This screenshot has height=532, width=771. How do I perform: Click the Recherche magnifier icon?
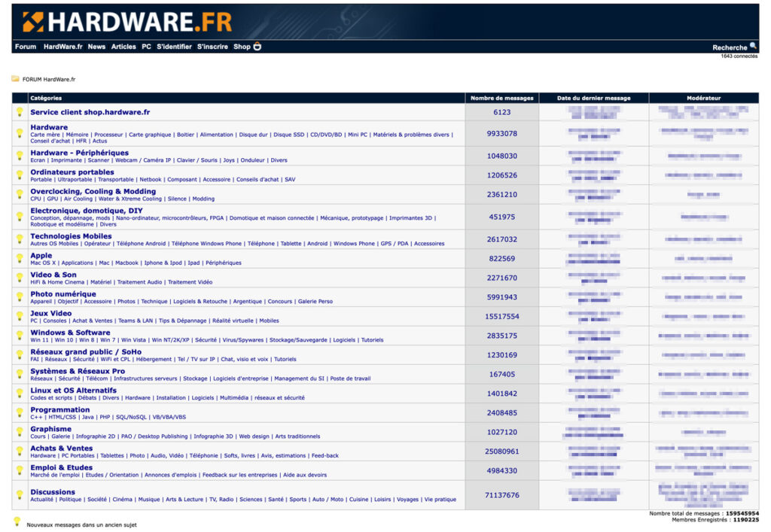point(751,47)
